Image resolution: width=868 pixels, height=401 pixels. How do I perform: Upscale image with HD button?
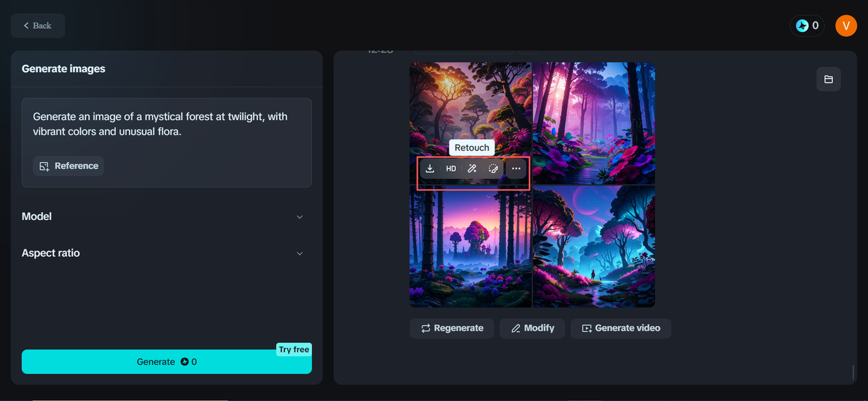pyautogui.click(x=451, y=169)
